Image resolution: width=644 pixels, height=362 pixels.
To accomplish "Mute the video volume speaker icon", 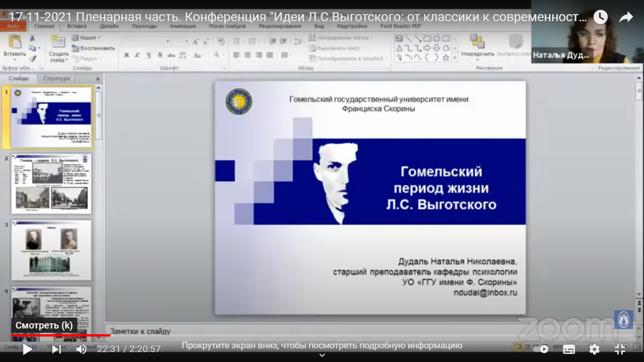I will [x=82, y=349].
